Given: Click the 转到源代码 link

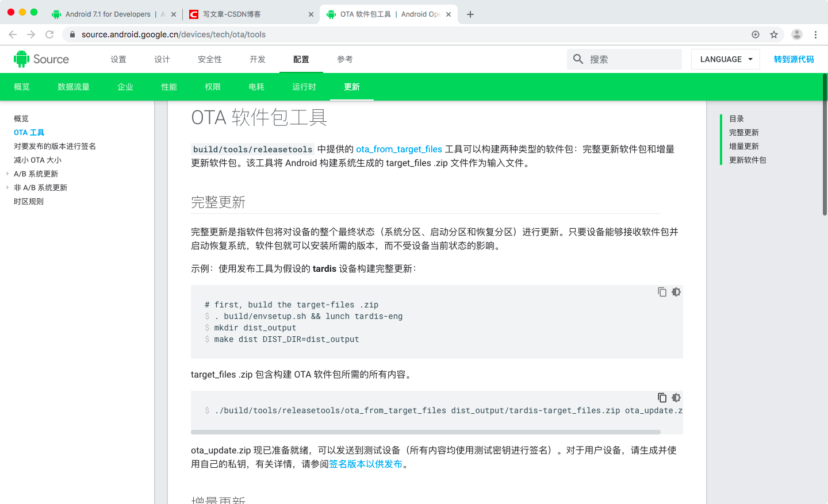Looking at the screenshot, I should [793, 59].
